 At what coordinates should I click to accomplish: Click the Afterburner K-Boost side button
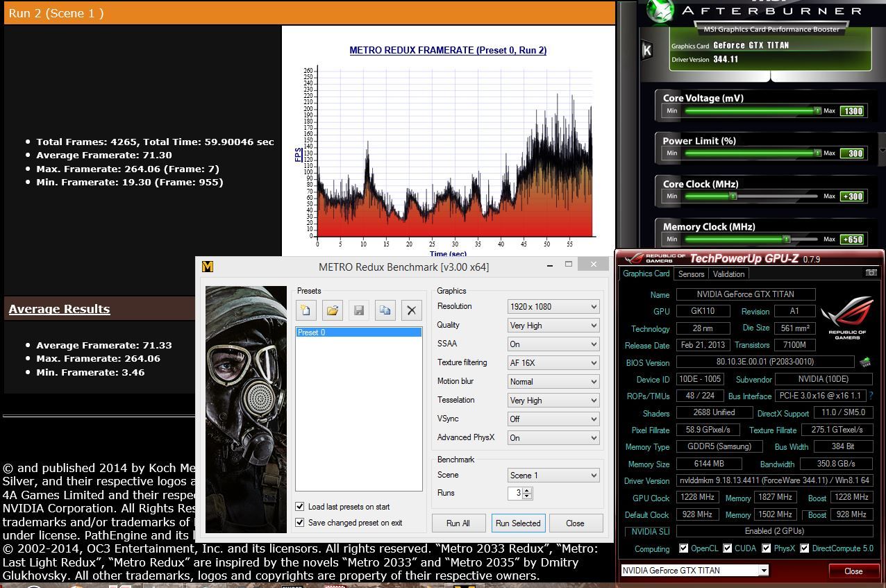coord(647,50)
